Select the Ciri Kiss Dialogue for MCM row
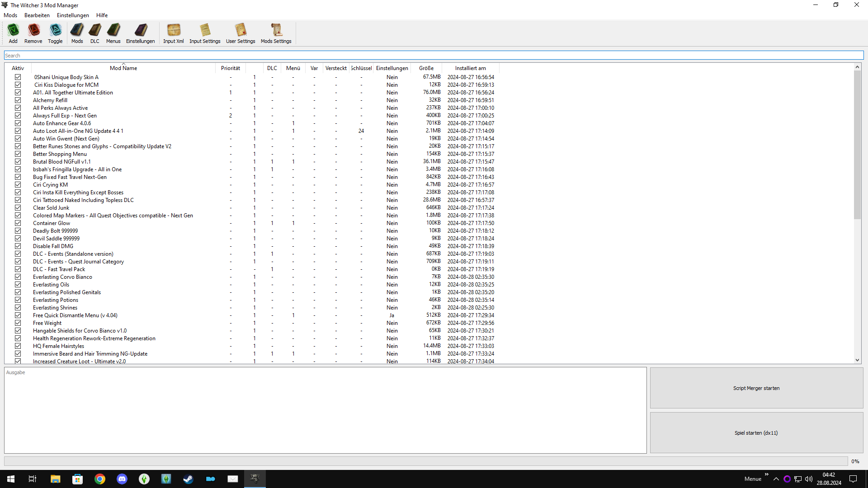The width and height of the screenshot is (868, 488). click(x=252, y=85)
